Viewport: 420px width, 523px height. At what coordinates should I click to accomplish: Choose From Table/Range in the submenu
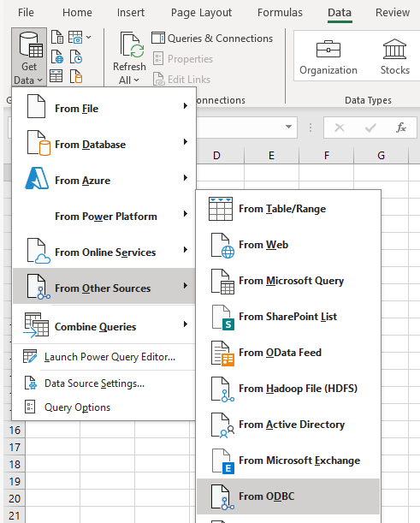[288, 209]
